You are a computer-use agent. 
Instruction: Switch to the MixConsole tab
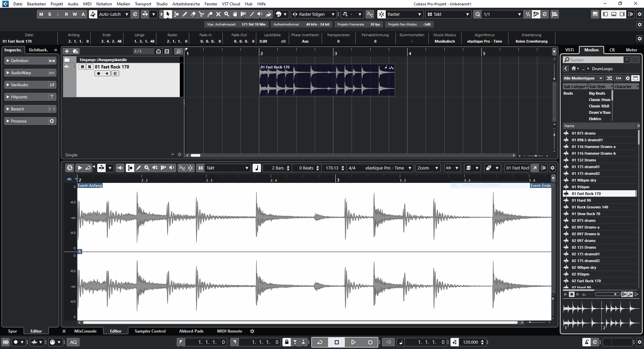tap(85, 331)
